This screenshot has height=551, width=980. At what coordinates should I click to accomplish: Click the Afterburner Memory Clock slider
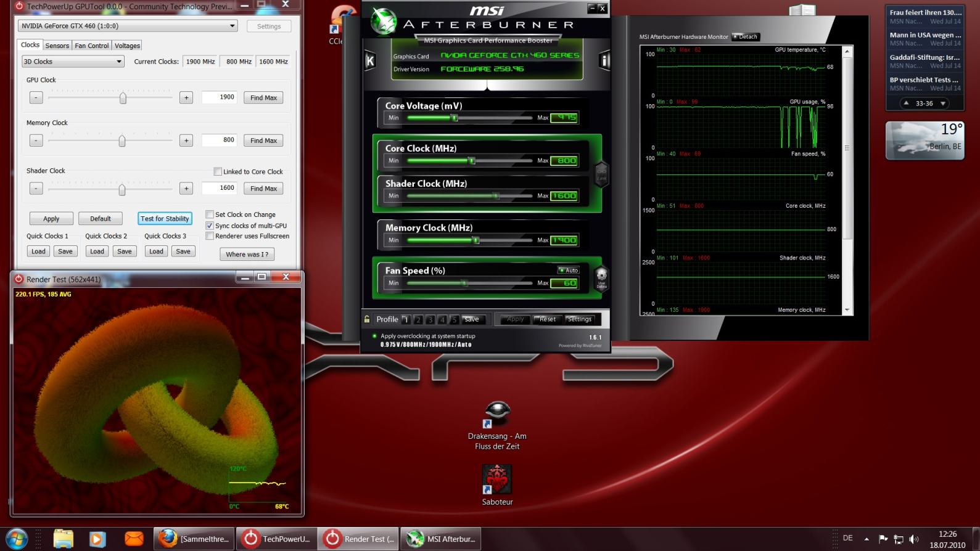tap(470, 240)
